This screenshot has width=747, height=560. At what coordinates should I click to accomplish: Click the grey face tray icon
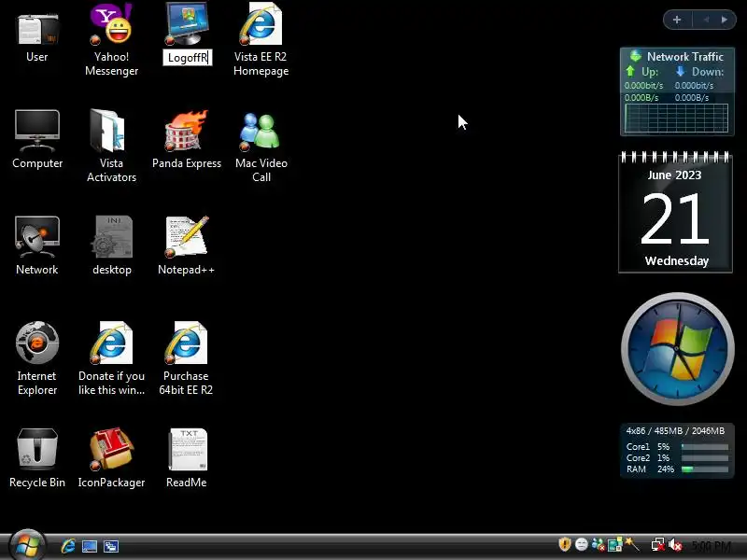click(581, 544)
